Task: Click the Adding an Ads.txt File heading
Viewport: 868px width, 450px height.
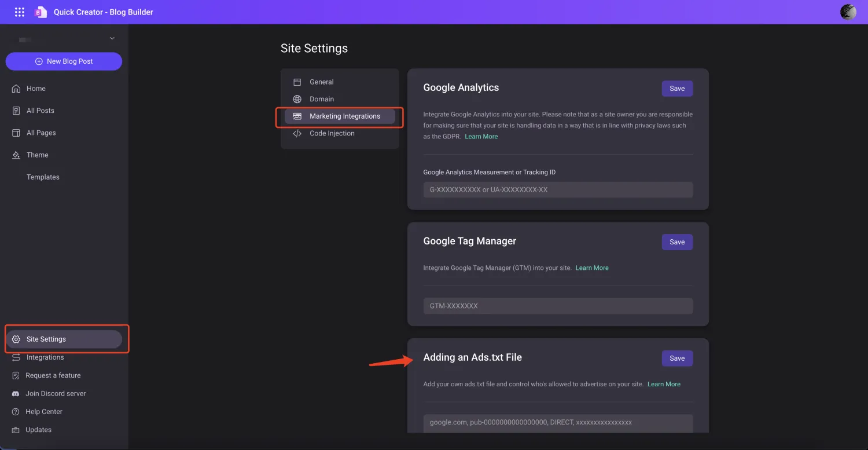Action: coord(473,358)
